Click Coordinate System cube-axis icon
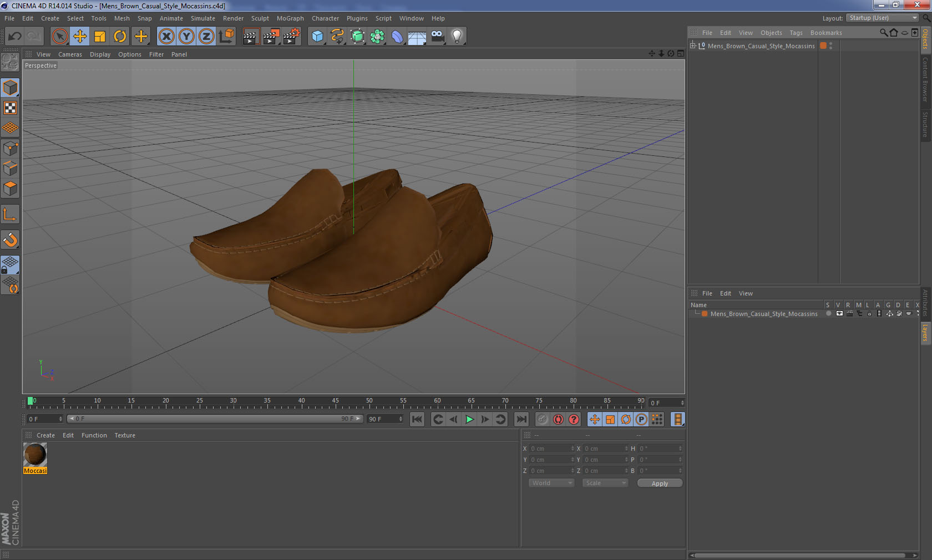The image size is (932, 560). (226, 37)
